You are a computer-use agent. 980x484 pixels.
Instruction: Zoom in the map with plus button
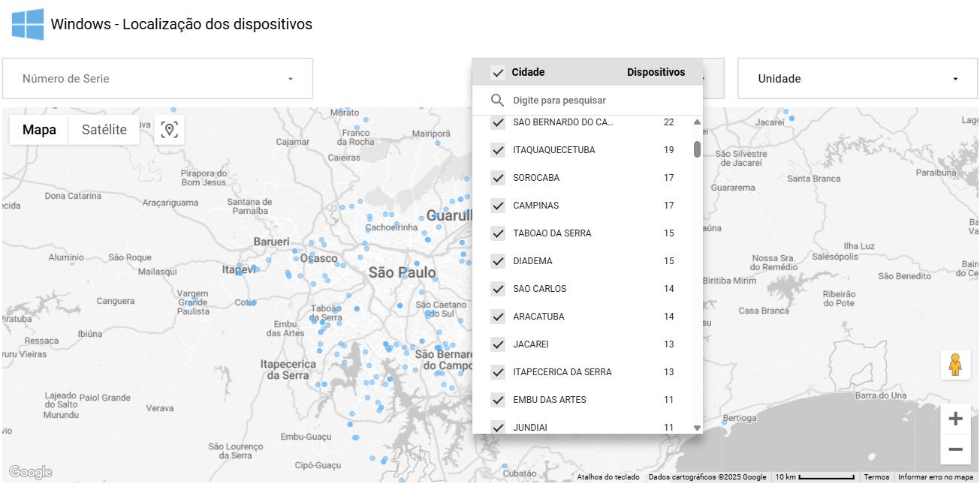955,419
